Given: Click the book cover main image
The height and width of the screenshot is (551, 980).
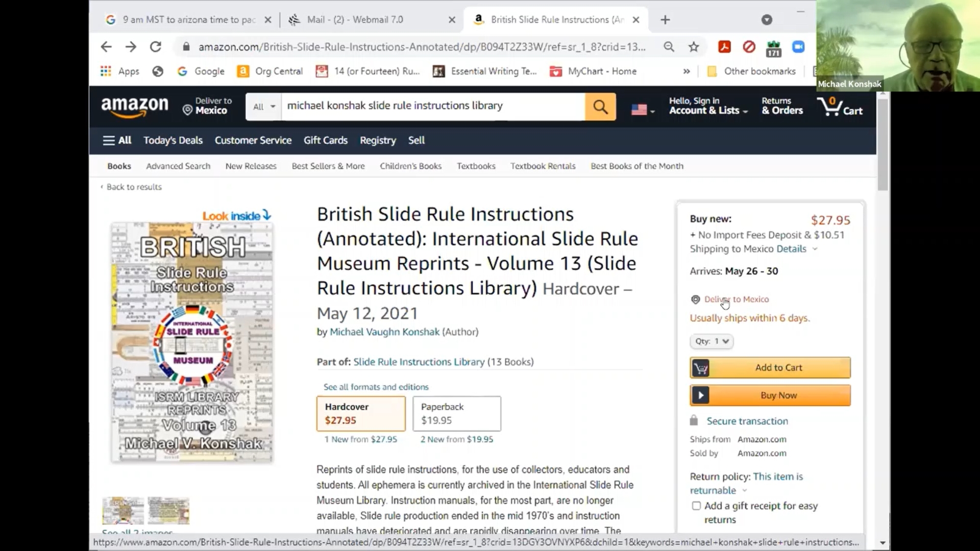Looking at the screenshot, I should tap(192, 342).
